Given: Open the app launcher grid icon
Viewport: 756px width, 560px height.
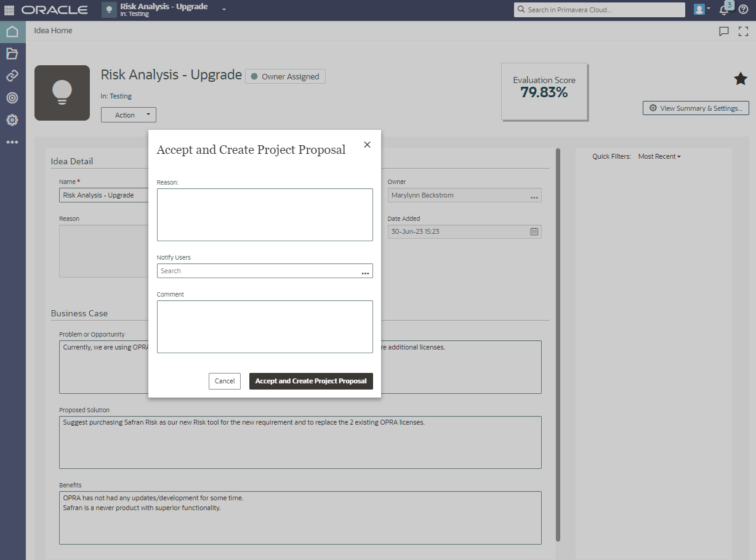Looking at the screenshot, I should pyautogui.click(x=10, y=10).
